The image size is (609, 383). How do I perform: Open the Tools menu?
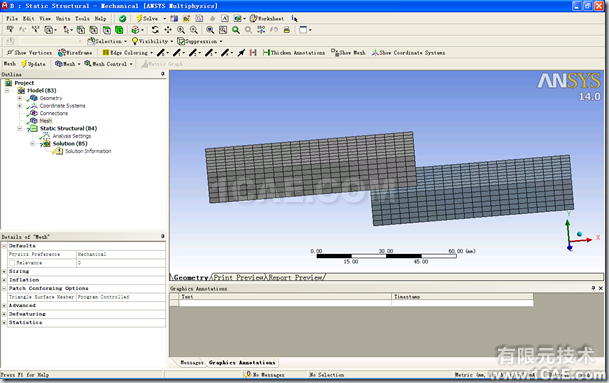click(82, 18)
